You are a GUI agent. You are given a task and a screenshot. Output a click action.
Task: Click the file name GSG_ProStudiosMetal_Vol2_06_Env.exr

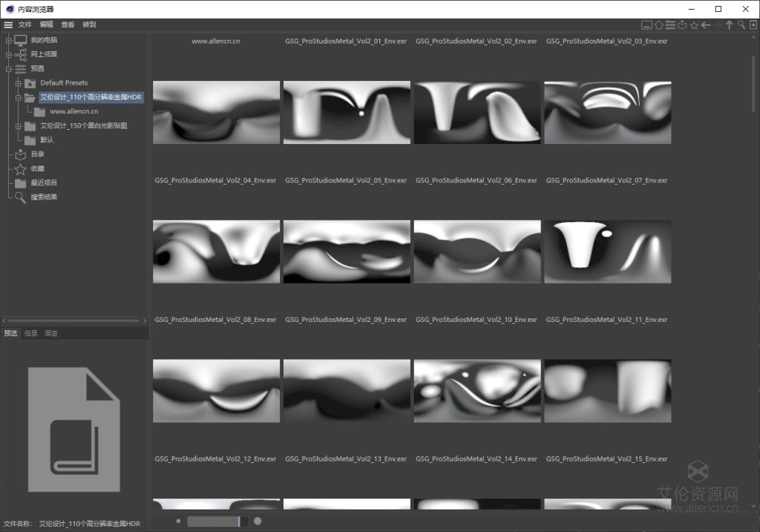(476, 180)
